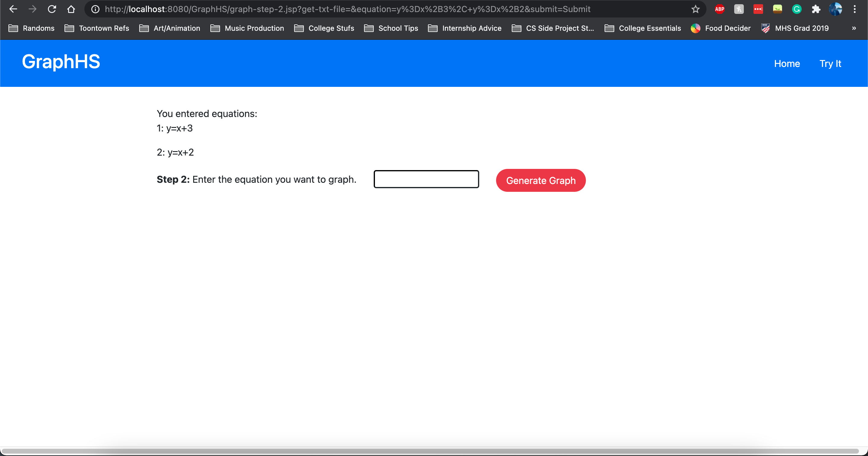The height and width of the screenshot is (456, 868).
Task: Open the College Stufs bookmark folder
Action: pyautogui.click(x=324, y=28)
